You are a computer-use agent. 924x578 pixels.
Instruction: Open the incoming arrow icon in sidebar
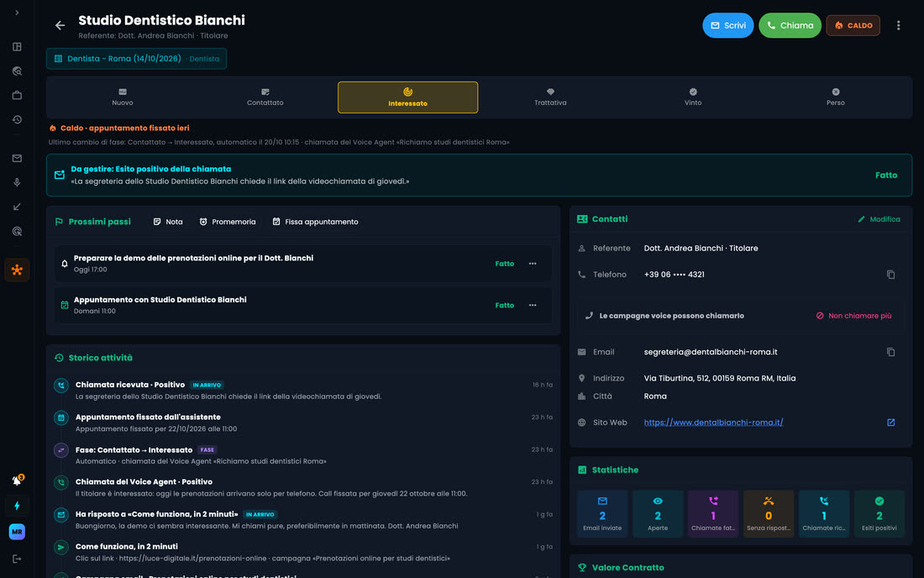tap(17, 207)
